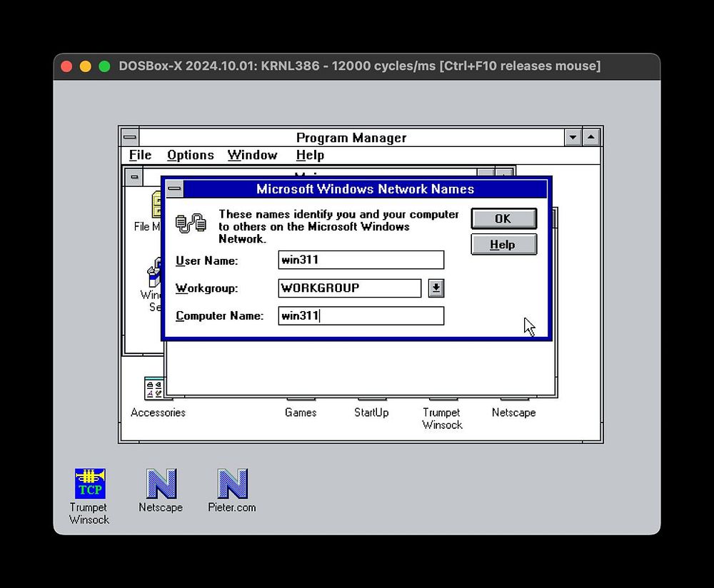Click the macOS red close button of DOSBox-X

66,66
